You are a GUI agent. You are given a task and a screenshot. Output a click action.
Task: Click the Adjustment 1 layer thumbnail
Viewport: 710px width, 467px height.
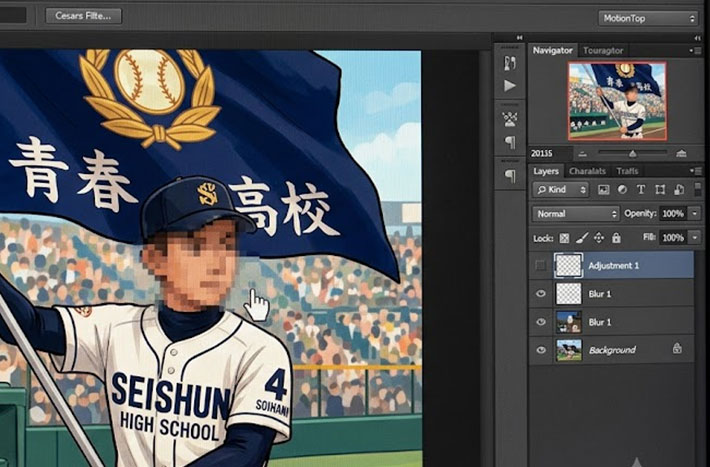pyautogui.click(x=568, y=265)
